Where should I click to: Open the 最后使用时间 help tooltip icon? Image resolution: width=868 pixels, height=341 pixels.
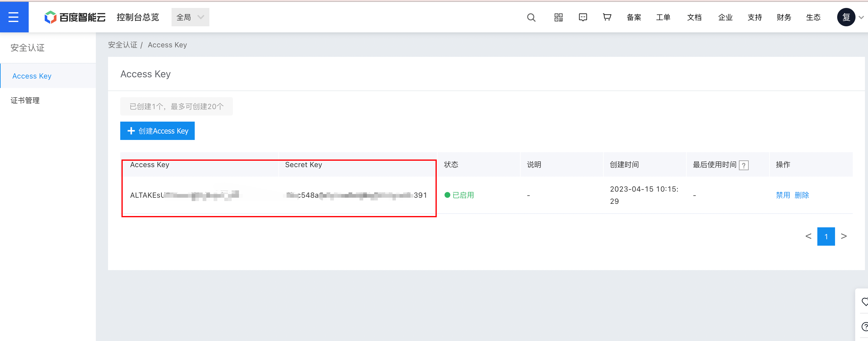pos(744,165)
